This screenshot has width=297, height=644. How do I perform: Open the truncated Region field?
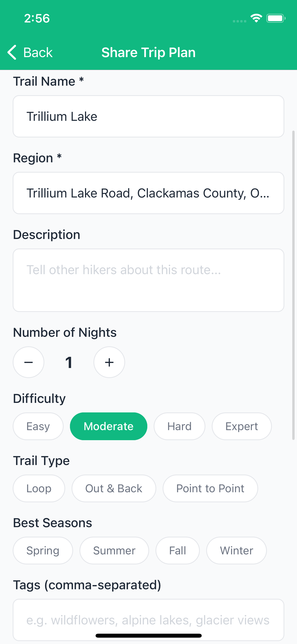[148, 193]
